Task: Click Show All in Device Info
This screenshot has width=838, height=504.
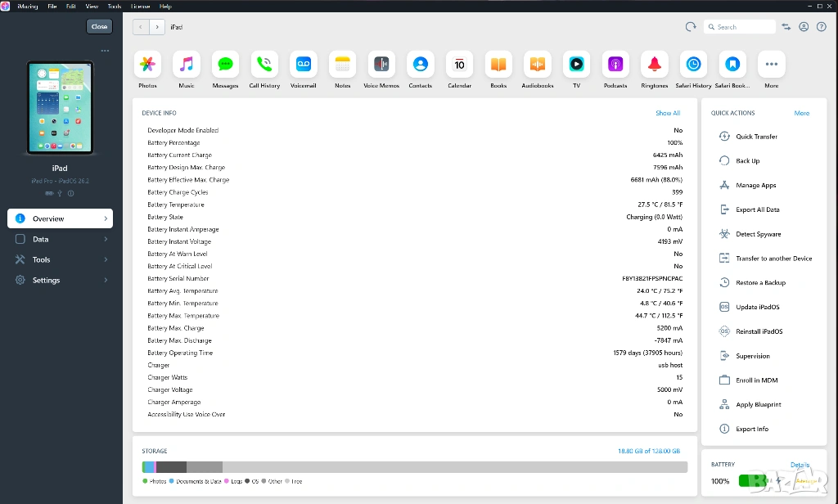Action: (667, 114)
